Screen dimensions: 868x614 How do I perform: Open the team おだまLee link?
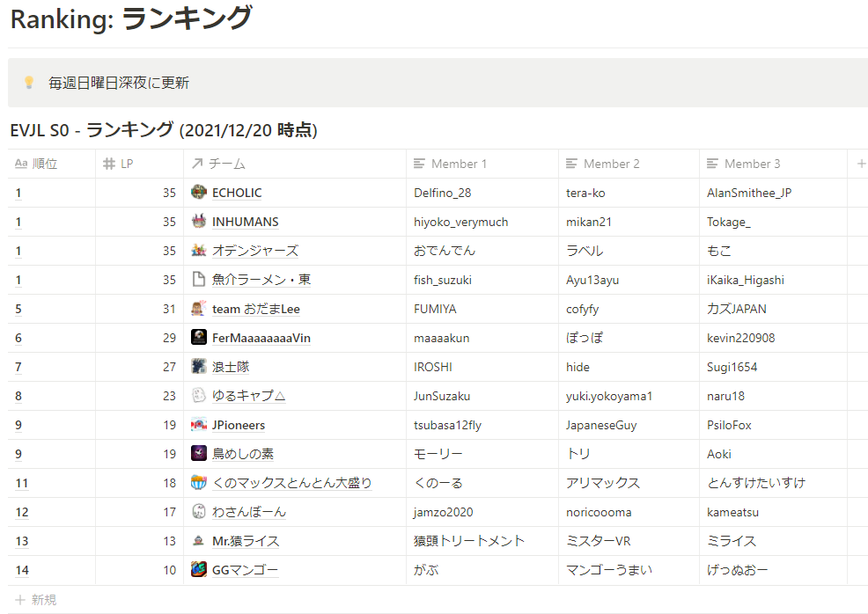point(256,309)
